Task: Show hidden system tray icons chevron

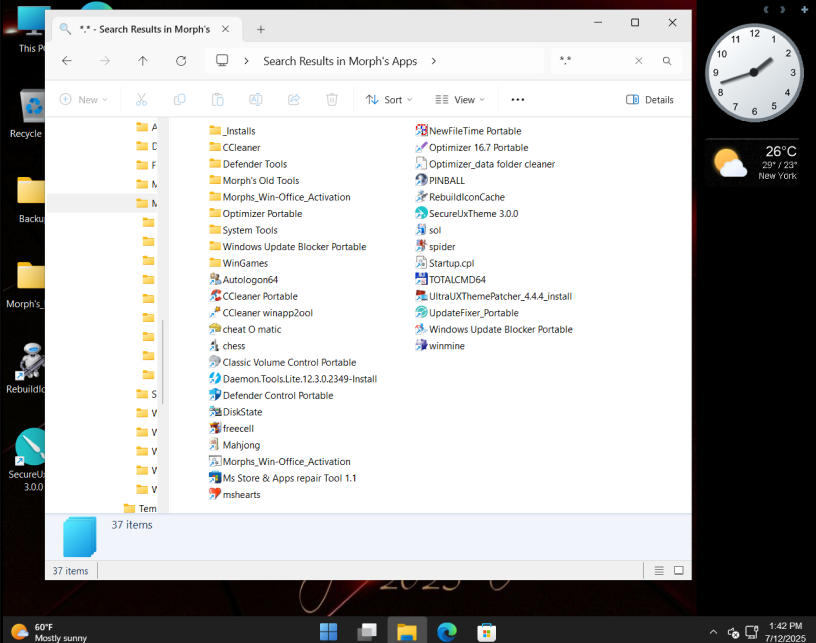Action: (713, 632)
